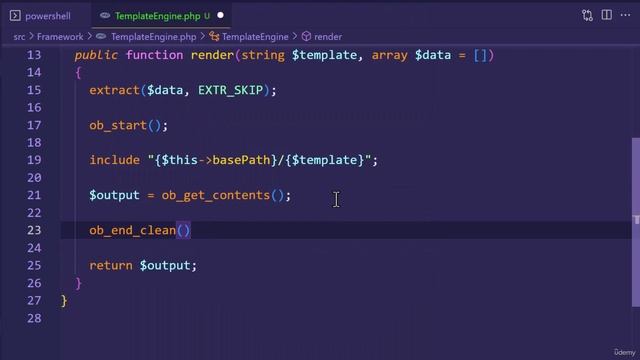The height and width of the screenshot is (360, 640).
Task: Click the PHP file icon in editor tab
Action: [x=105, y=16]
